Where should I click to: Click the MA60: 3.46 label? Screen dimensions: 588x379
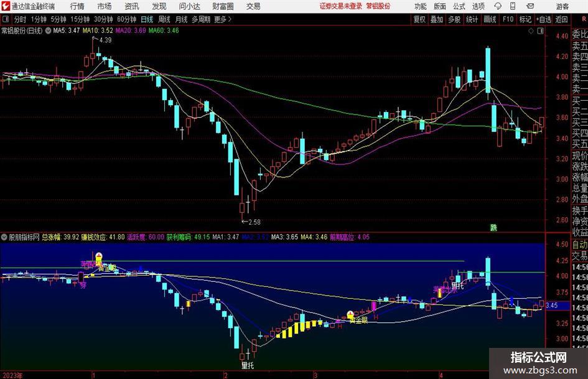(x=164, y=30)
